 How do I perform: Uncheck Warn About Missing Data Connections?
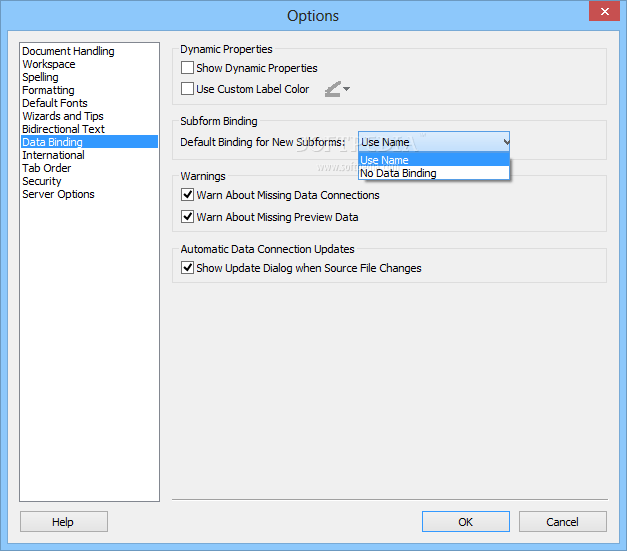[187, 195]
